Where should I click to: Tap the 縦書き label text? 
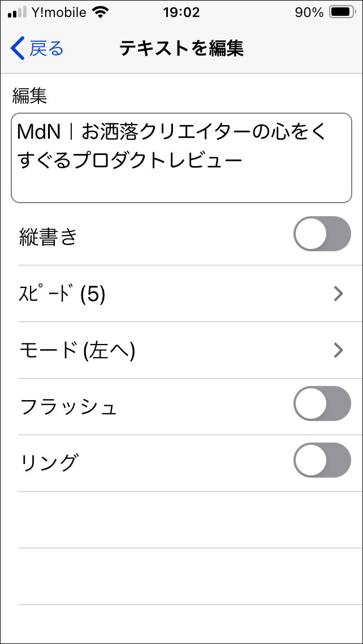48,237
